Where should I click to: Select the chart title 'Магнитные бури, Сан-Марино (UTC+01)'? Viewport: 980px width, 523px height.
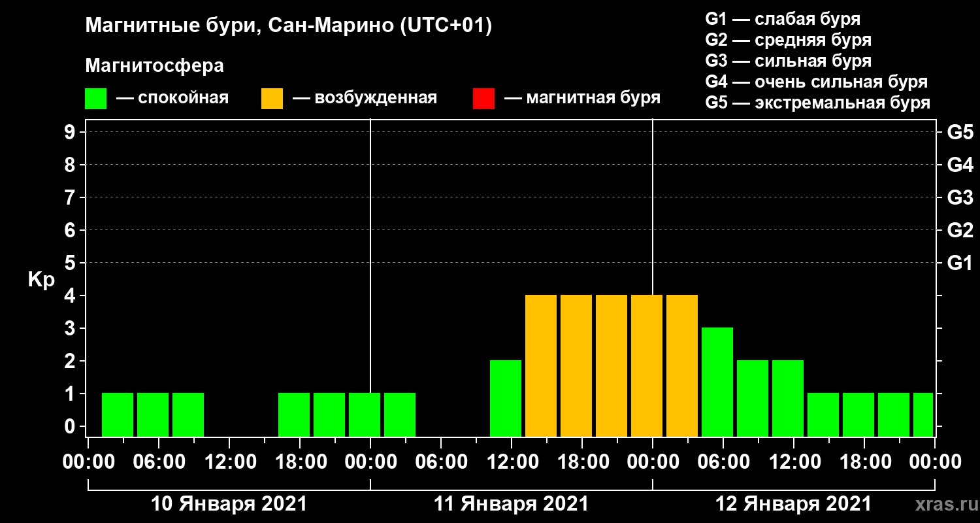288,27
